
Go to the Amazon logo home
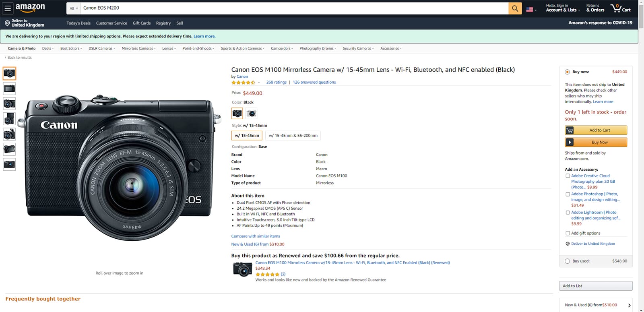click(30, 8)
